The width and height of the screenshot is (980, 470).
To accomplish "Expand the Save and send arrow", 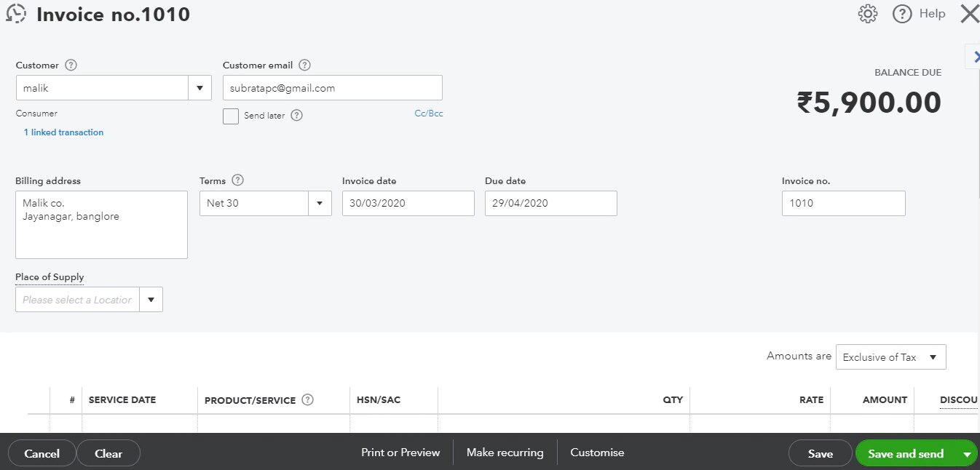I will pyautogui.click(x=967, y=454).
